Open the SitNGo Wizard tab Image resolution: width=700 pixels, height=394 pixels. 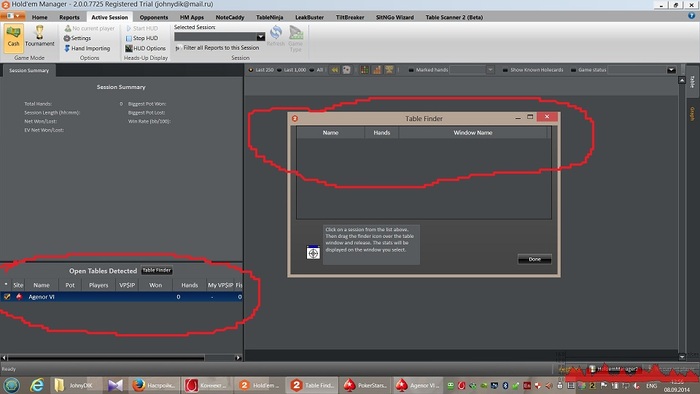[395, 17]
